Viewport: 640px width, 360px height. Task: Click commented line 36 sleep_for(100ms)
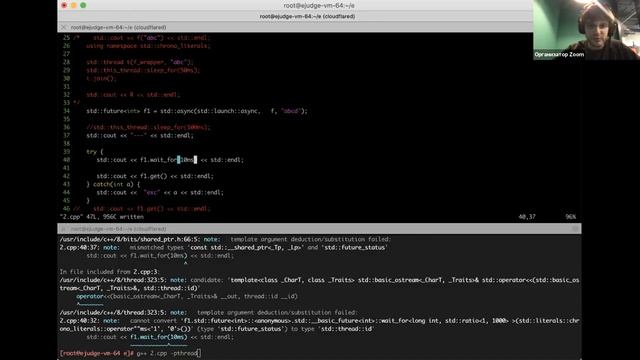148,127
